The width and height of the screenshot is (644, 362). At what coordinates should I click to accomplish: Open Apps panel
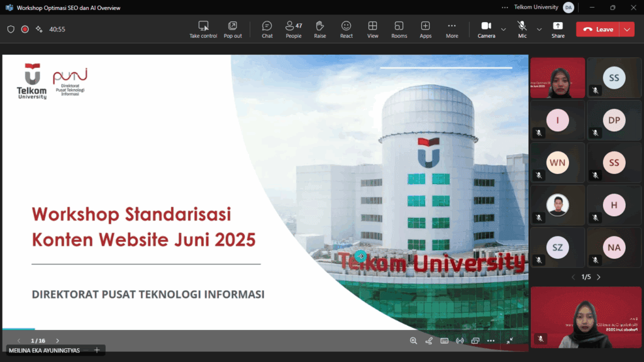[x=426, y=30]
